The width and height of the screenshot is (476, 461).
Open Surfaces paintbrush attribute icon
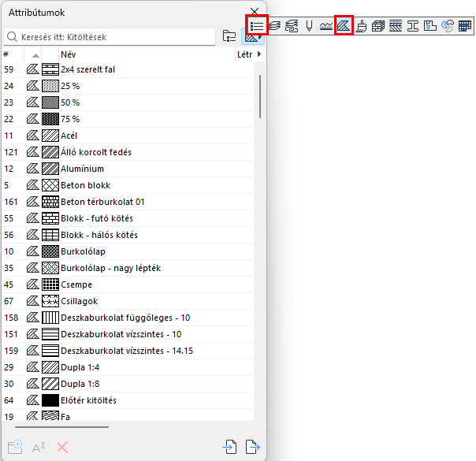tap(361, 26)
